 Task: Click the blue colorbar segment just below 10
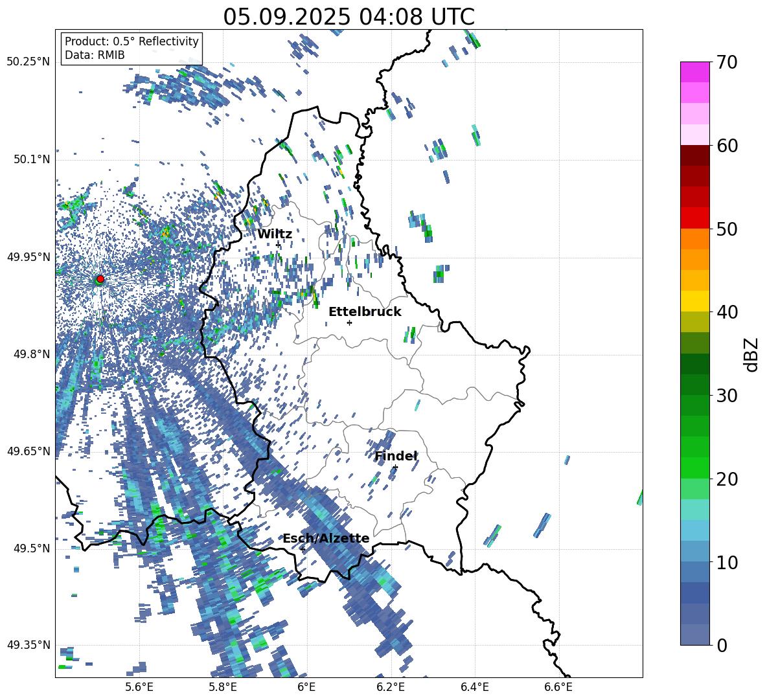point(694,572)
